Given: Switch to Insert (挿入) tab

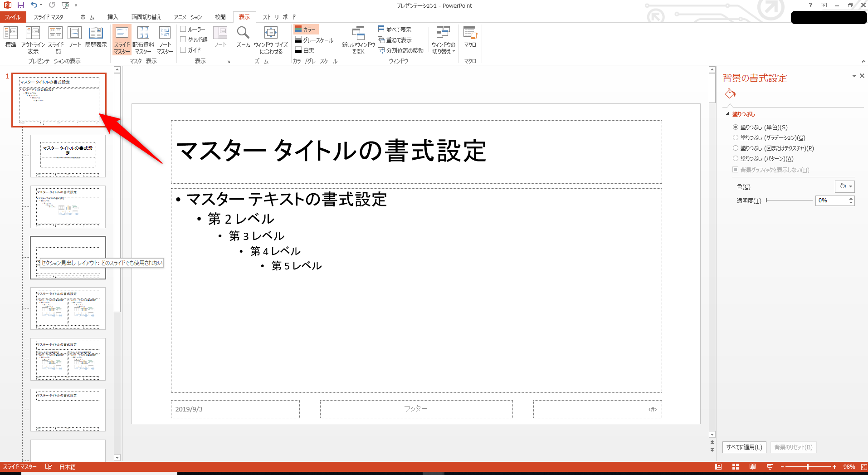Looking at the screenshot, I should tap(112, 17).
